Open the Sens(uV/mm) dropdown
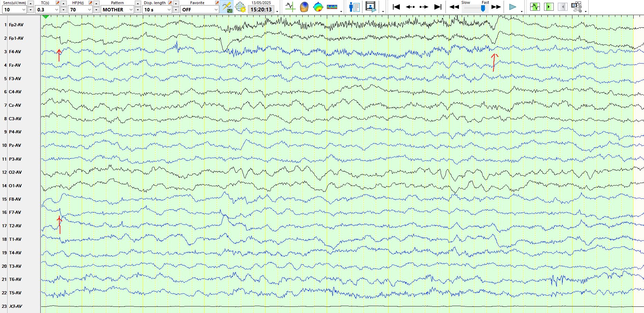 tap(14, 10)
